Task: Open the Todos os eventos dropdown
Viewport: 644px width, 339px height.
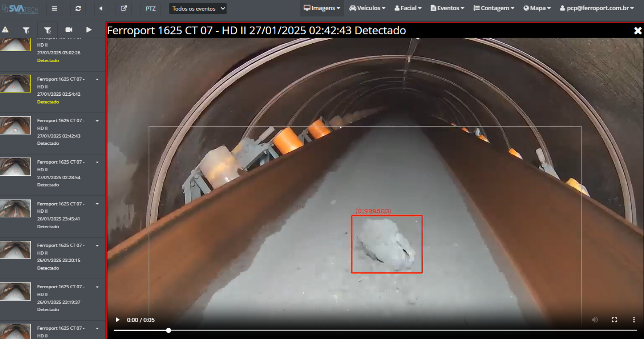Action: pos(198,9)
